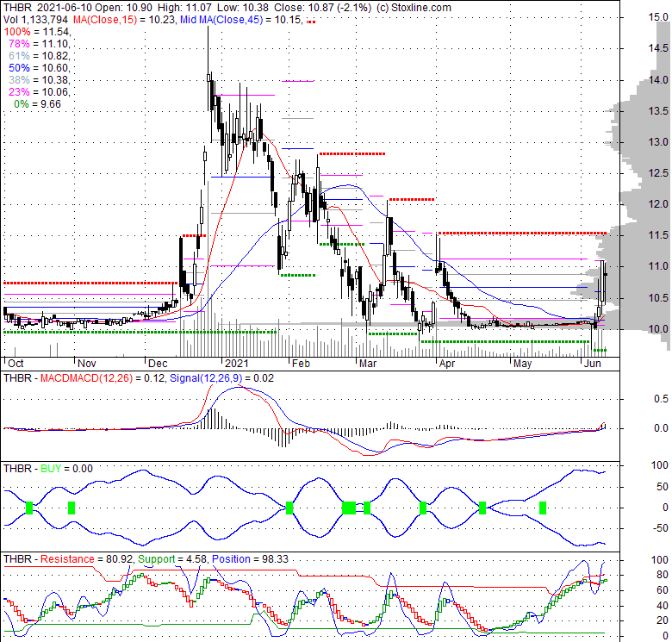672x642 pixels.
Task: Click the 12.0 price axis label
Action: pos(658,204)
